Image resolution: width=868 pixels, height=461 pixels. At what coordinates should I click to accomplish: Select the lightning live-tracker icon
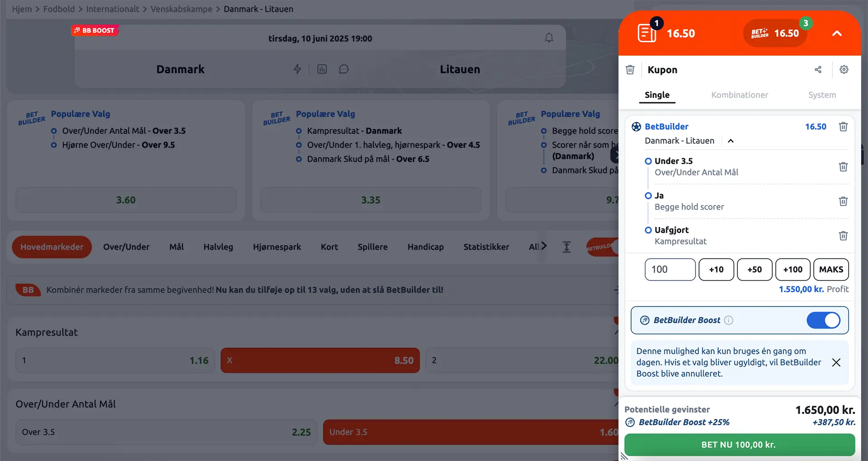point(297,69)
